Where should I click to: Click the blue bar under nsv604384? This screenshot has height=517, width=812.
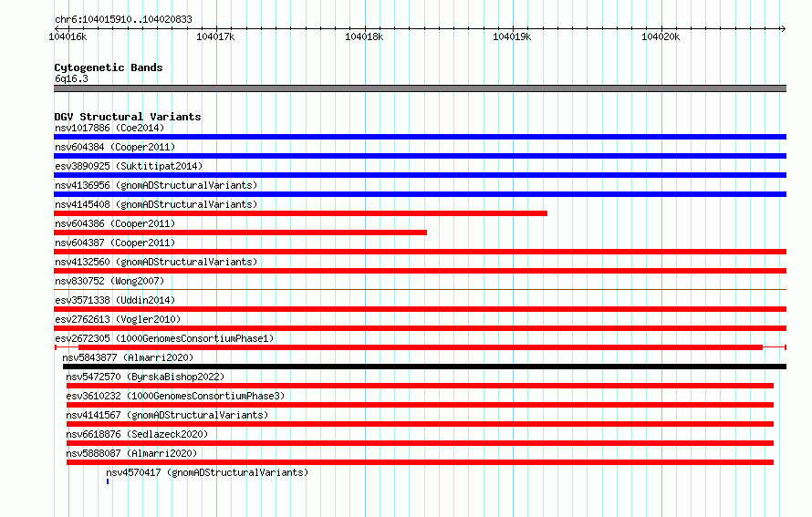click(x=420, y=156)
